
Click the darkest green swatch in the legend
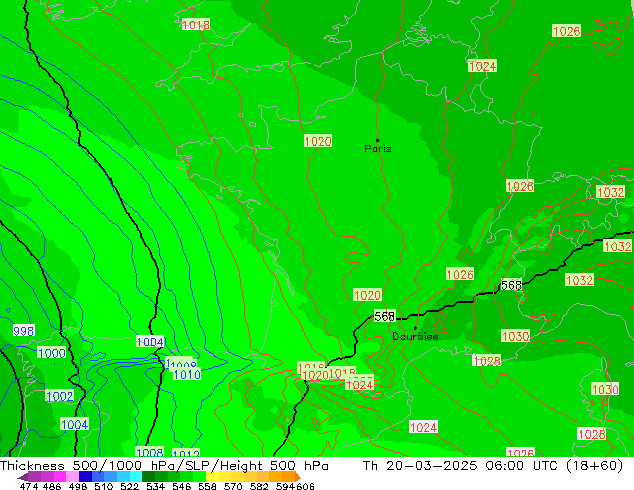[148, 476]
